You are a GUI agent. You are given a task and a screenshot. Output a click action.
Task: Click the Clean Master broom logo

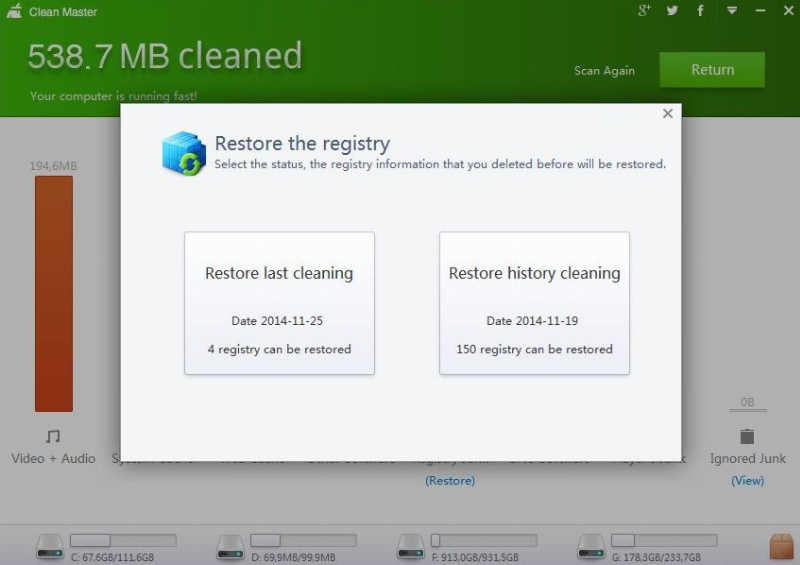pos(14,12)
